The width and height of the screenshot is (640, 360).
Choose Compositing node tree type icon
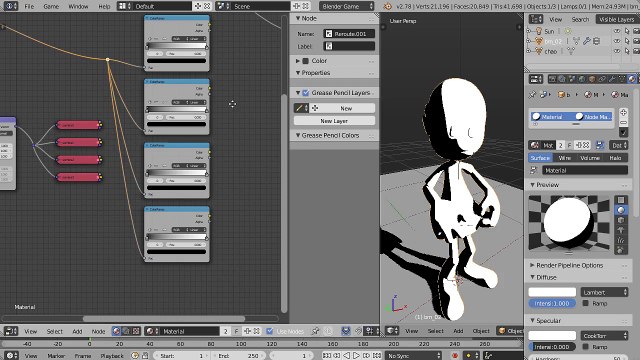click(x=126, y=331)
